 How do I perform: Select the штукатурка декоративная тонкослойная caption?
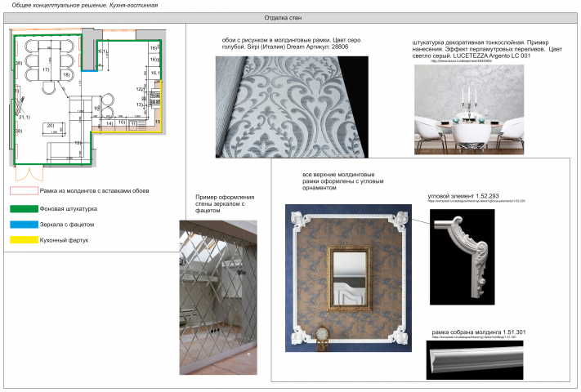487,49
